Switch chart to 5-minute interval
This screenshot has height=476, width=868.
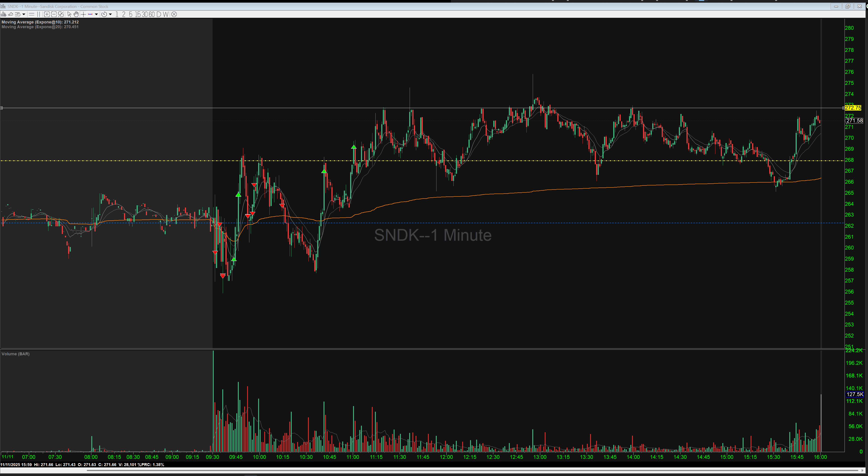[x=130, y=14]
